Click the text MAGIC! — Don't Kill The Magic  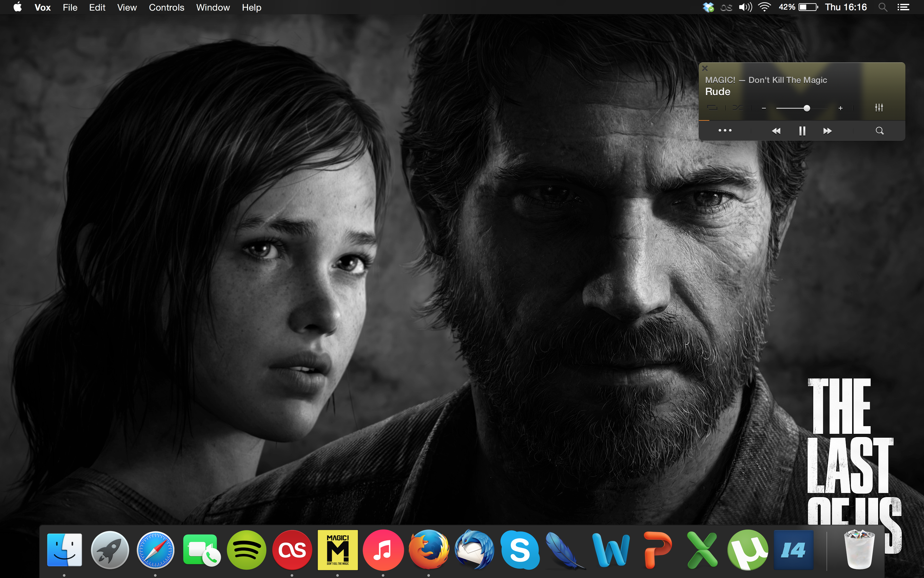[x=766, y=80]
